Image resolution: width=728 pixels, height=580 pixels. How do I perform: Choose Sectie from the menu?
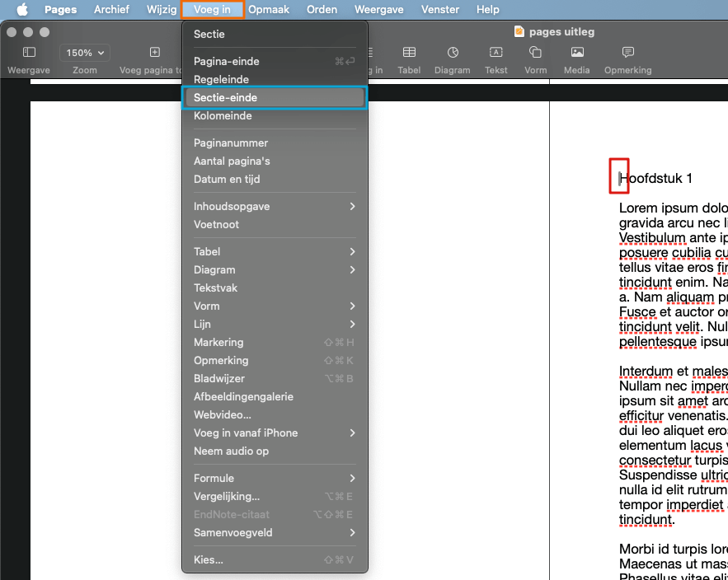(x=275, y=35)
